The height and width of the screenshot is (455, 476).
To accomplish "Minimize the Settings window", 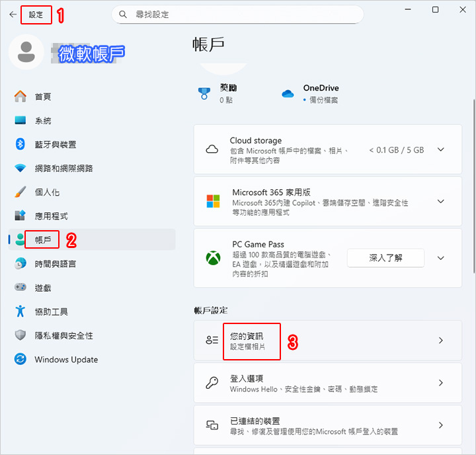I will click(x=408, y=9).
